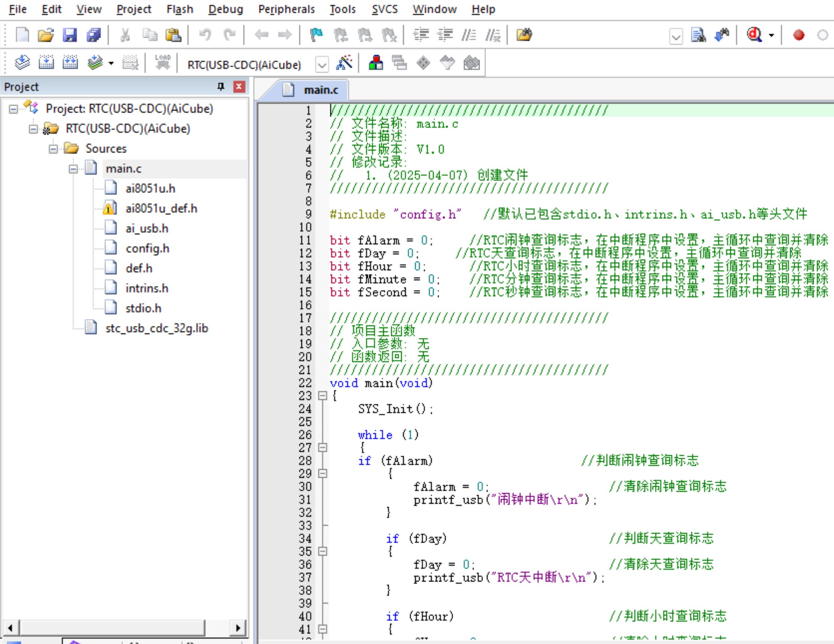Open the find text dropdown
The height and width of the screenshot is (644, 834).
point(676,37)
